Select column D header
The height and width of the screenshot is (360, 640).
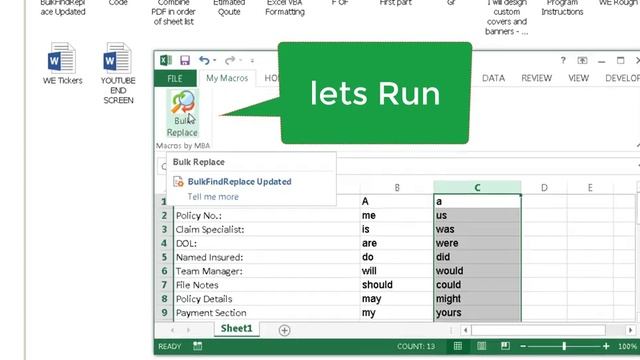tap(544, 187)
